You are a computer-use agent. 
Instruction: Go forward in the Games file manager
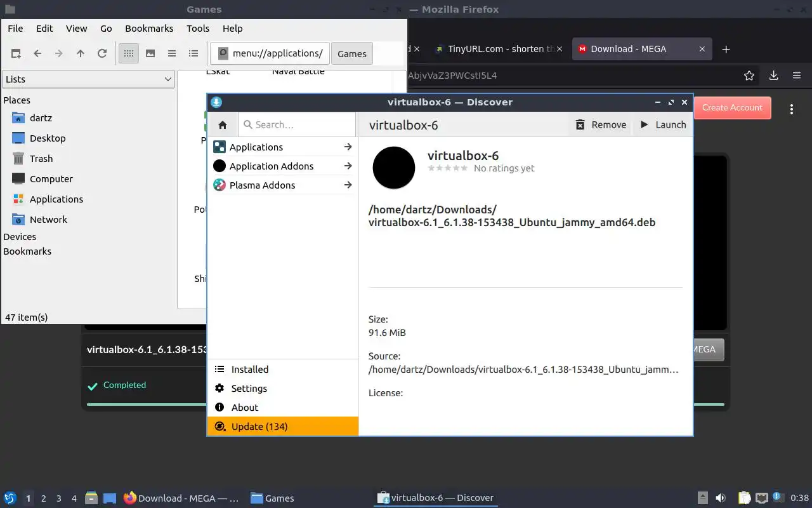(x=59, y=53)
